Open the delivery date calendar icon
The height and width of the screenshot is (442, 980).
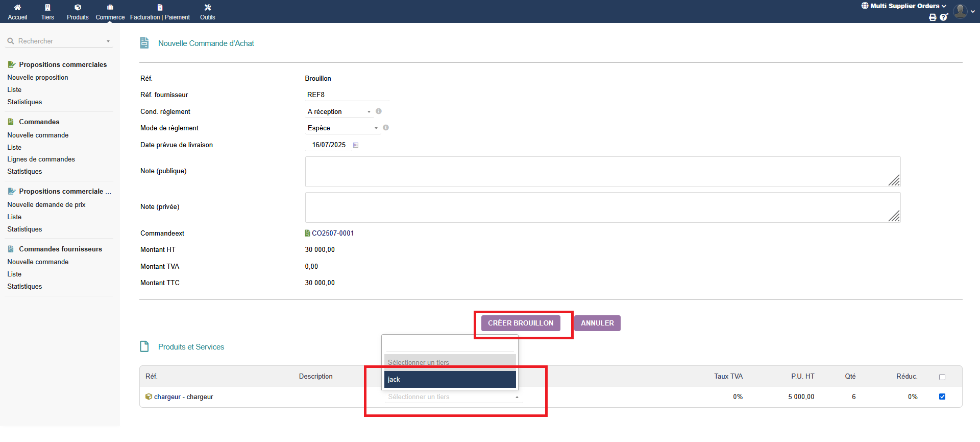click(356, 145)
